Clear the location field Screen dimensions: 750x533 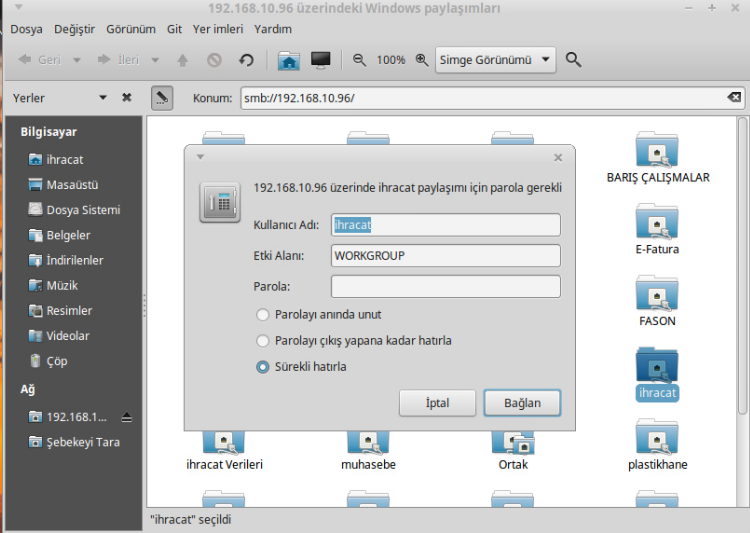(x=734, y=98)
